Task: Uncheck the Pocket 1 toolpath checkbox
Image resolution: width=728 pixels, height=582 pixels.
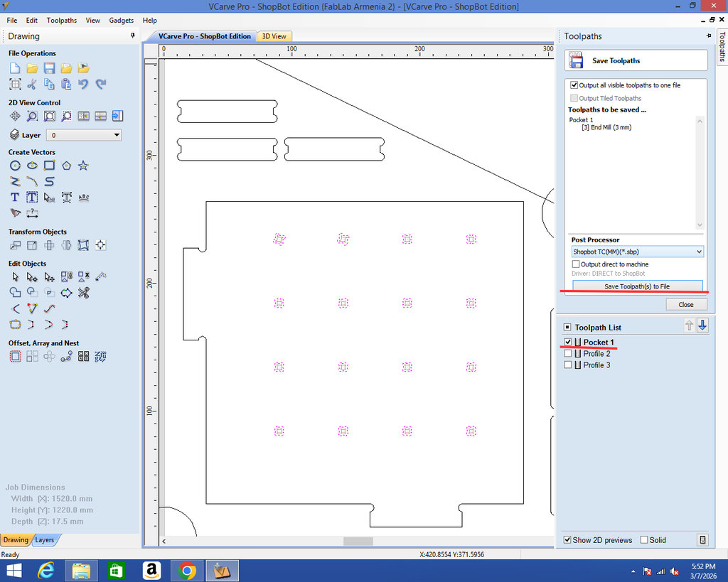Action: (x=568, y=342)
